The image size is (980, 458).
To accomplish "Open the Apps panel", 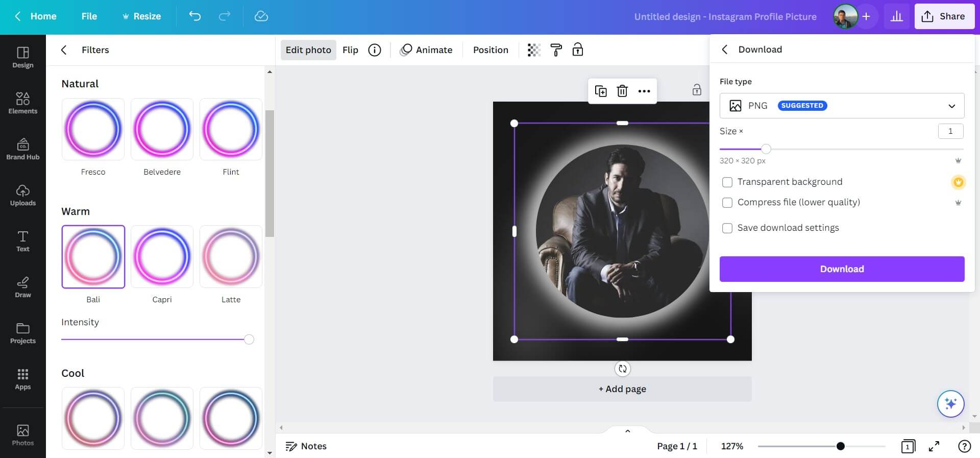I will pyautogui.click(x=23, y=379).
